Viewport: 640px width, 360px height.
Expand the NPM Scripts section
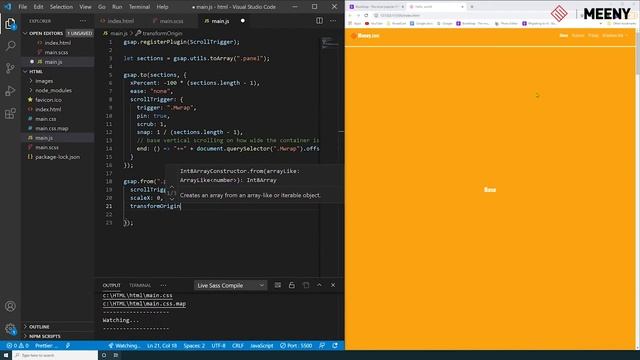(x=44, y=336)
